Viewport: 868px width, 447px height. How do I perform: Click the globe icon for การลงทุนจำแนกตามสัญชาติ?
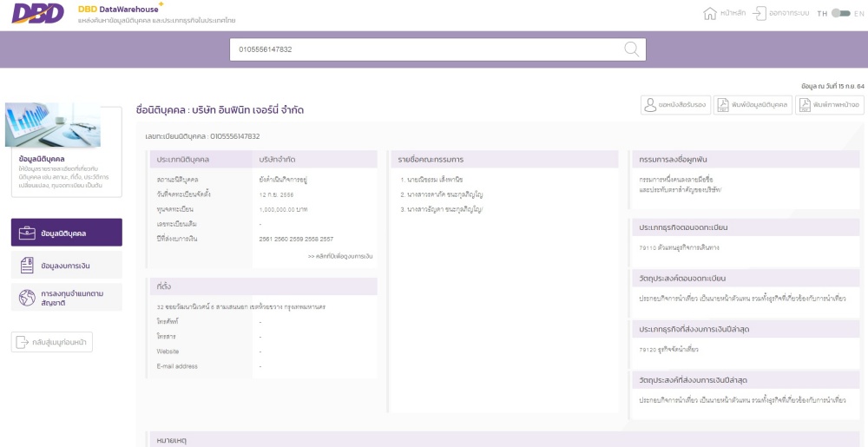[26, 298]
